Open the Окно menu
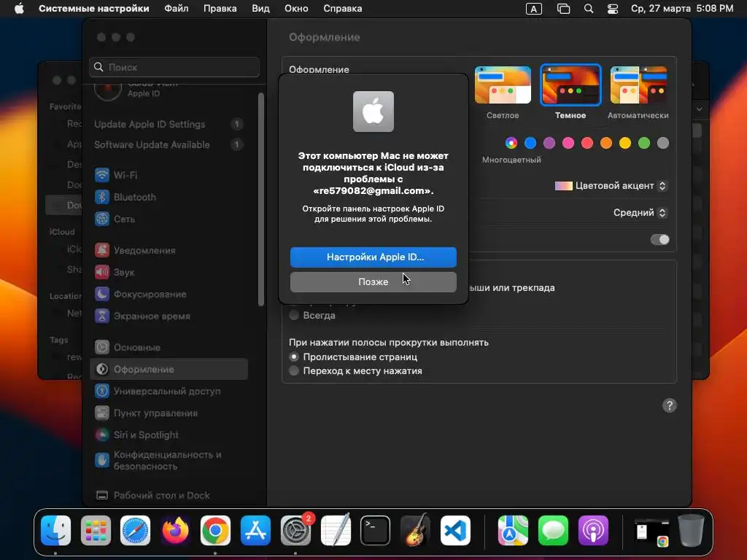 (296, 9)
